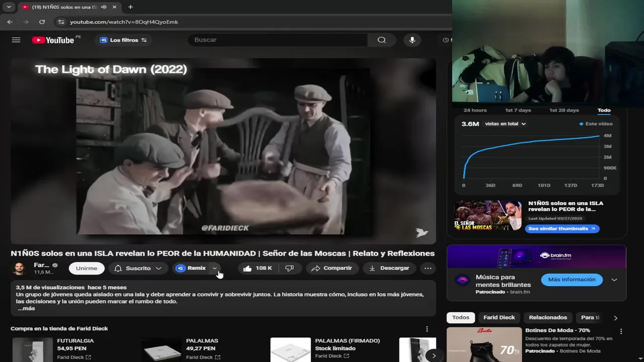
Task: Open FUTURALGIA external store link icon
Action: (89, 357)
